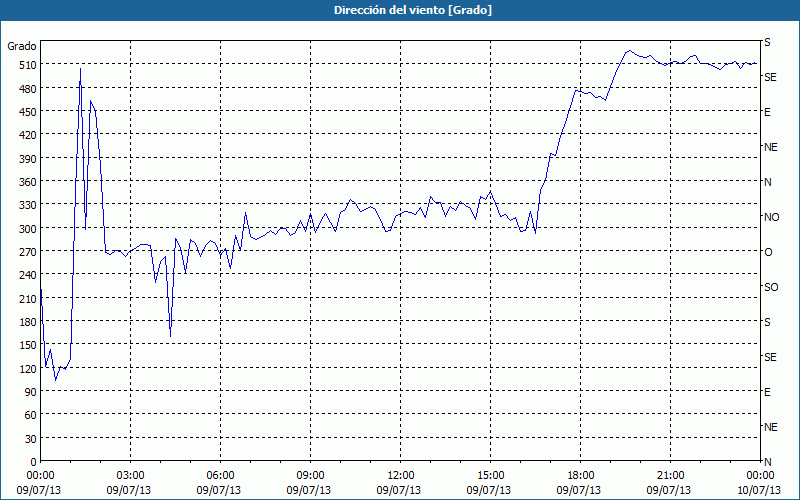800x500 pixels.
Task: Click the 30 degree axis label
Action: 31,439
